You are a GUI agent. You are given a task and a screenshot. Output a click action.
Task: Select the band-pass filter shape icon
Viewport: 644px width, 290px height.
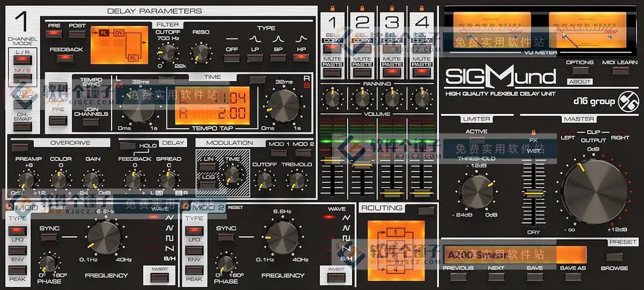coord(277,38)
